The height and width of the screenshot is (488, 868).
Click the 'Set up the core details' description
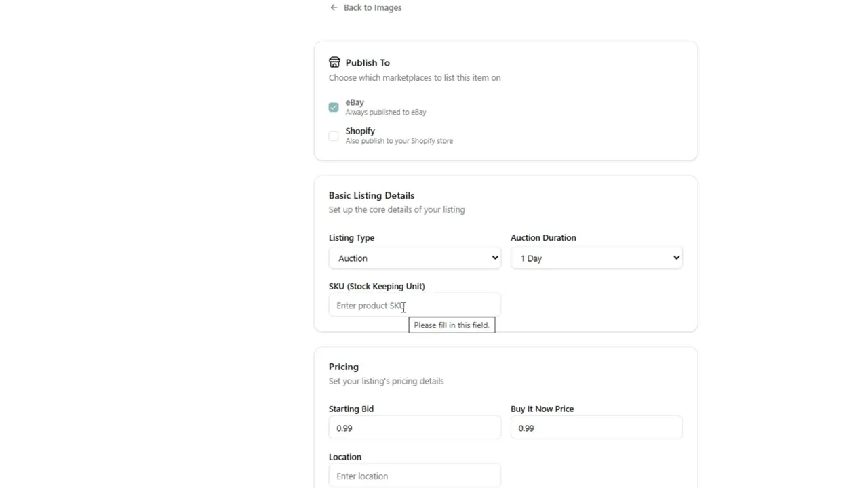point(397,210)
